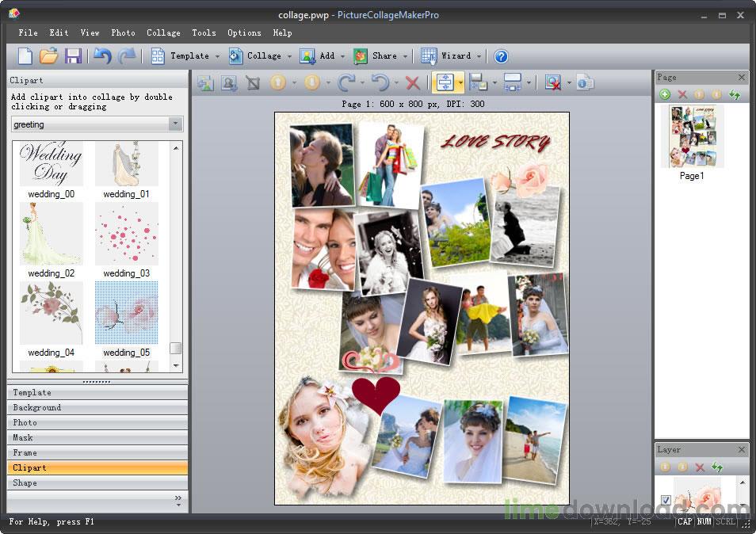Select the Undo icon
756x534 pixels.
tap(101, 55)
